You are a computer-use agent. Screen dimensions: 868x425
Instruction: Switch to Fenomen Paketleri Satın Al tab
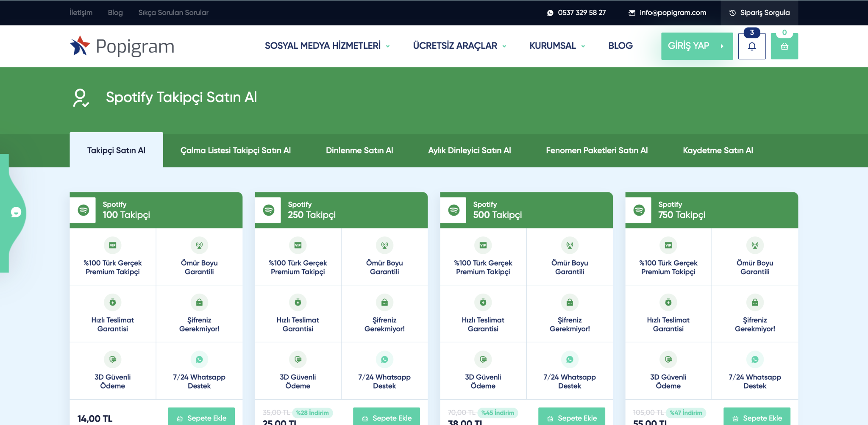(597, 150)
